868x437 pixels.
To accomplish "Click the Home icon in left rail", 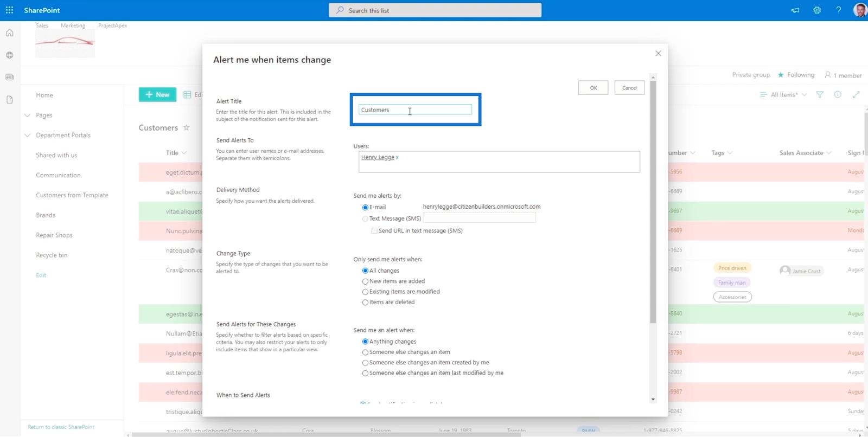I will [9, 33].
